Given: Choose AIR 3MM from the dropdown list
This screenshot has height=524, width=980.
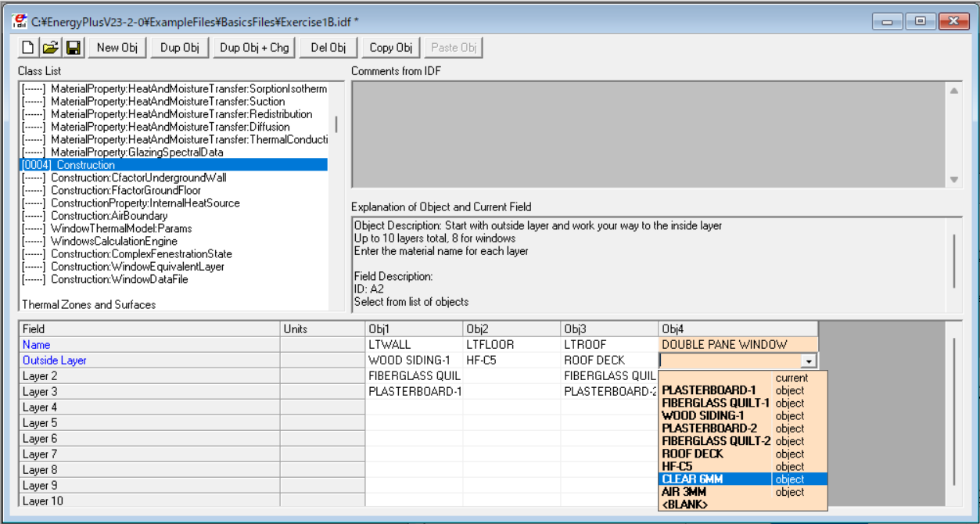Looking at the screenshot, I should click(743, 492).
